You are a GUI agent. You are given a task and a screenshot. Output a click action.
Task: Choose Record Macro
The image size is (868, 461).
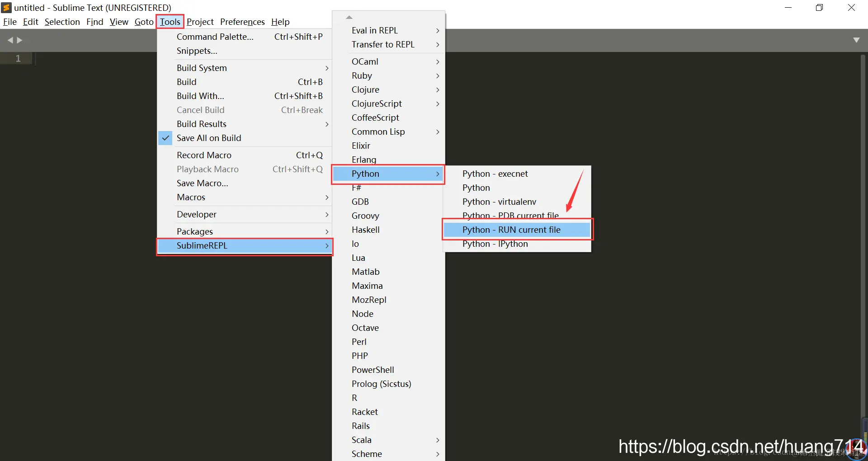245,155
